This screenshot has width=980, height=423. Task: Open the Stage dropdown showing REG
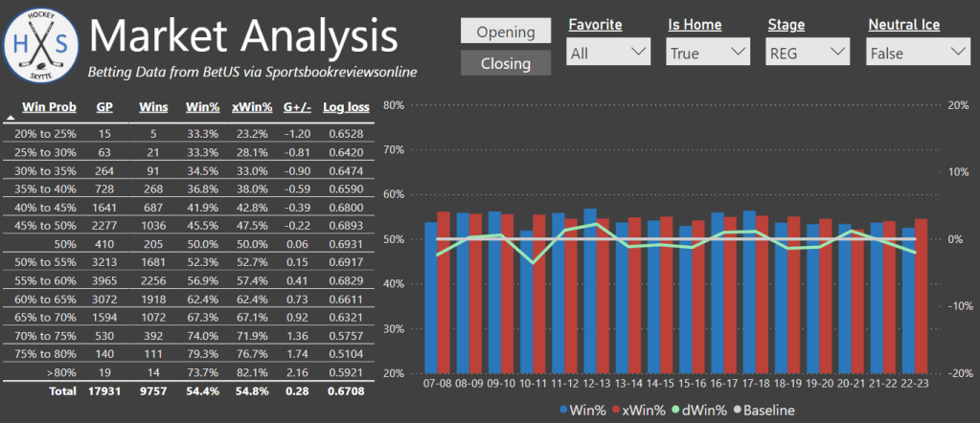809,54
